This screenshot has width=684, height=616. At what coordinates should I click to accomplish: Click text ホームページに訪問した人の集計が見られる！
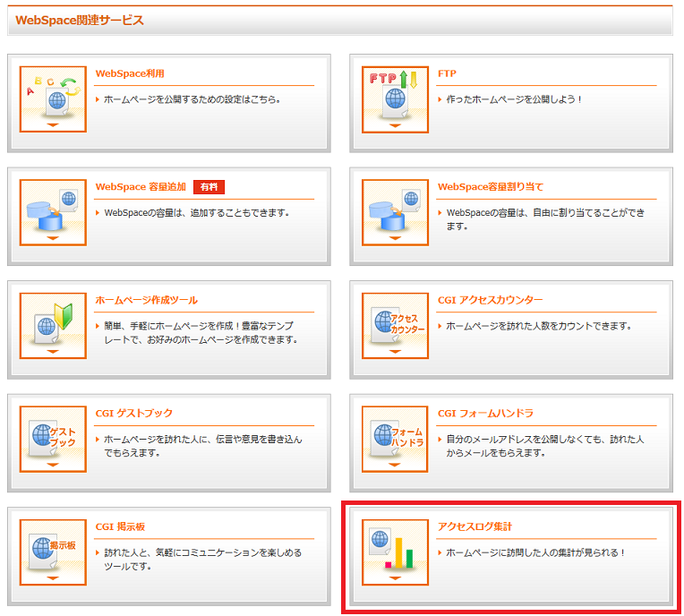536,552
